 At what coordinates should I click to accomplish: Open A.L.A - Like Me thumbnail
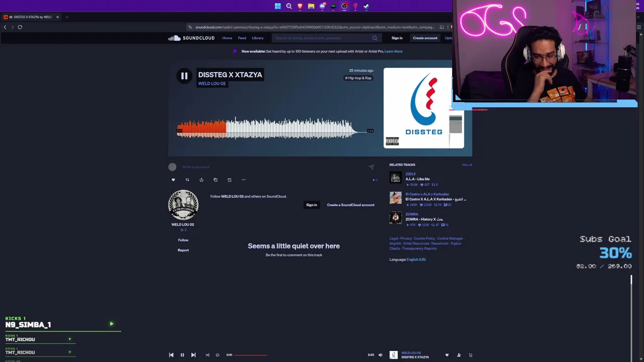click(x=395, y=178)
